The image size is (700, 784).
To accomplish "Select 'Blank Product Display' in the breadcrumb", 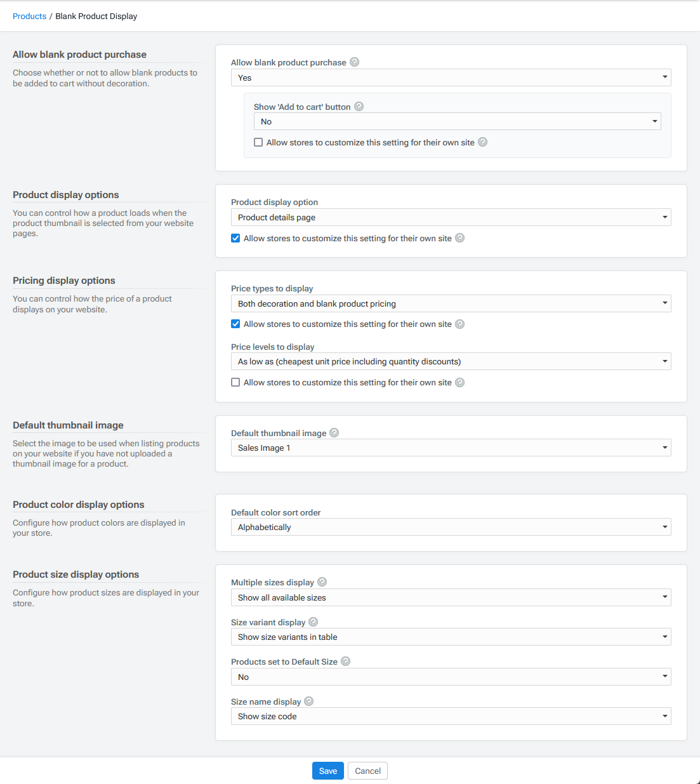I will 96,16.
